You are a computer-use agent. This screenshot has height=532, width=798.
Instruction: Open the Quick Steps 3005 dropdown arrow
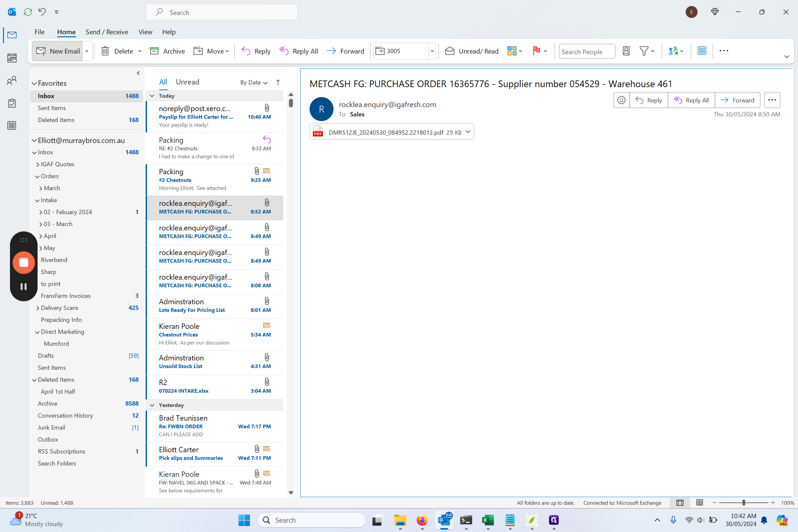[432, 51]
